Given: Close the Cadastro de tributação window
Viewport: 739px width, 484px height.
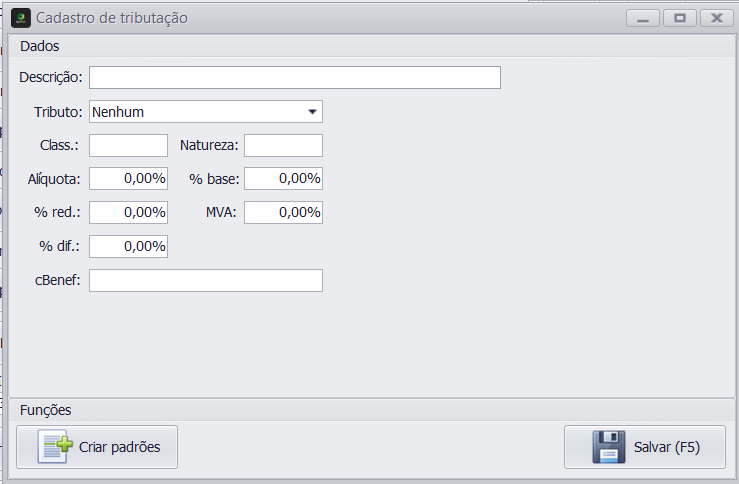Looking at the screenshot, I should coord(716,18).
